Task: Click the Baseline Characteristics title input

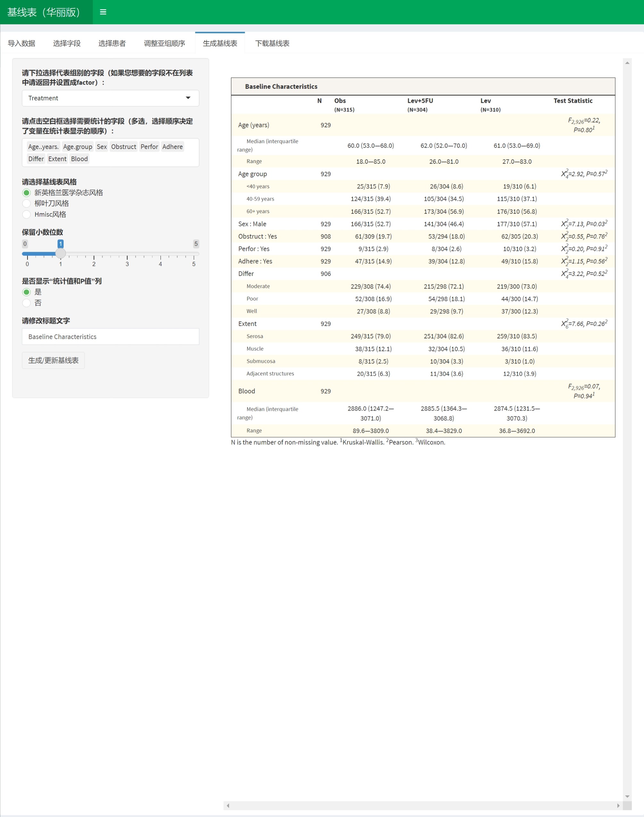Action: coord(111,337)
